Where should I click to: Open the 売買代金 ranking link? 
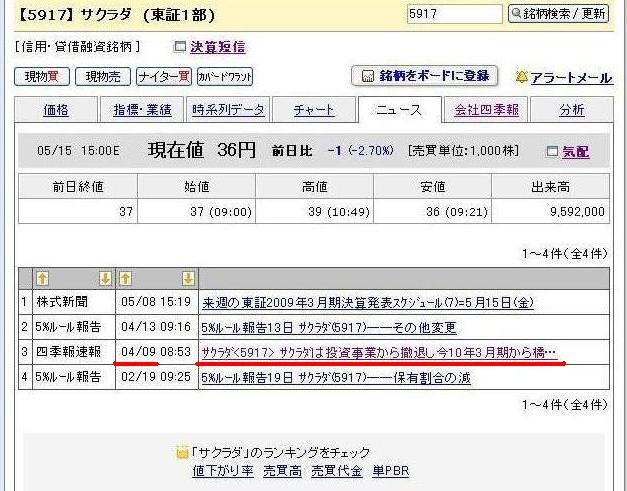337,471
